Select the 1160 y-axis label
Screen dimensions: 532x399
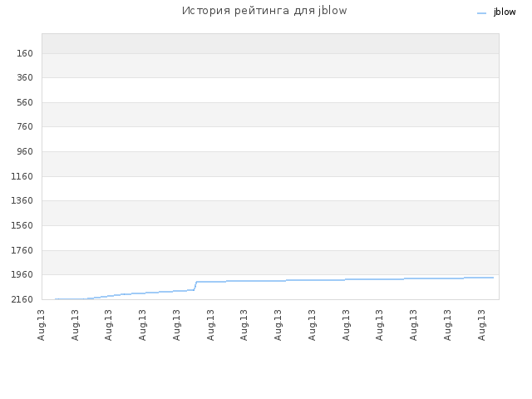coord(22,176)
